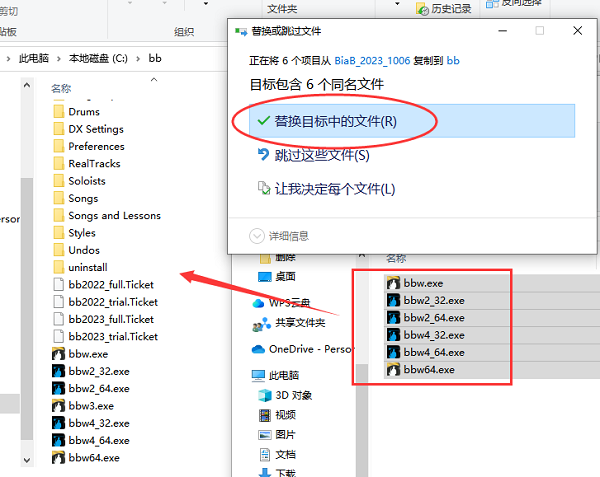This screenshot has width=600, height=477.
Task: Sort by 名称 column in source window
Action: (x=396, y=259)
